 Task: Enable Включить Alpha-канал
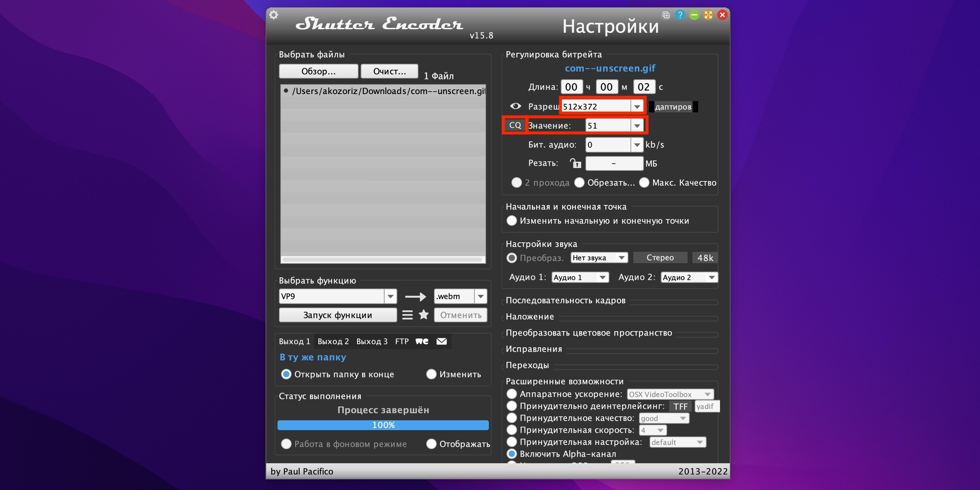click(512, 454)
